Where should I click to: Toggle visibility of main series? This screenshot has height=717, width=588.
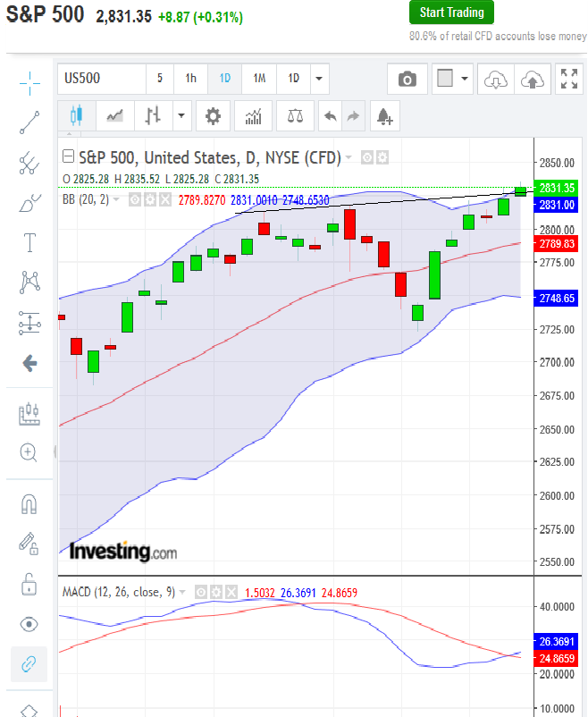(366, 157)
